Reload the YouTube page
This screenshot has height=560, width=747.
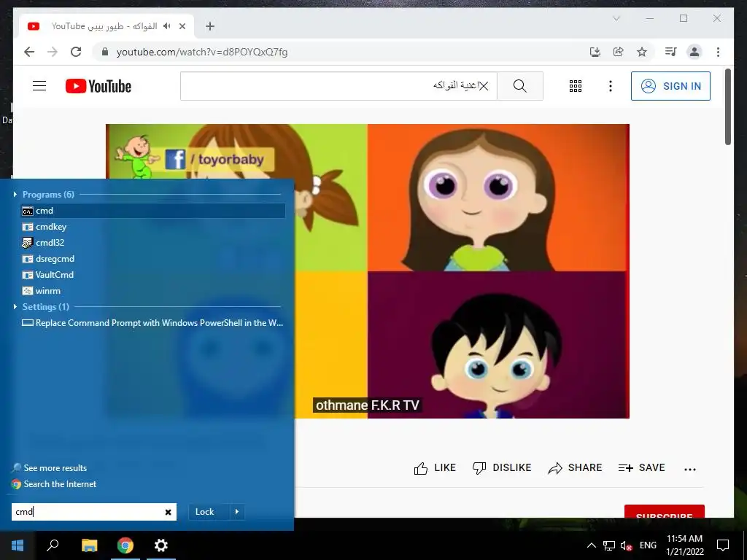[x=76, y=52]
